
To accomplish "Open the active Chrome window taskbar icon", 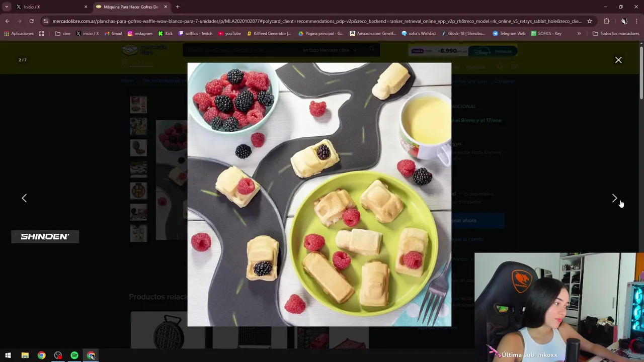I will 91,355.
